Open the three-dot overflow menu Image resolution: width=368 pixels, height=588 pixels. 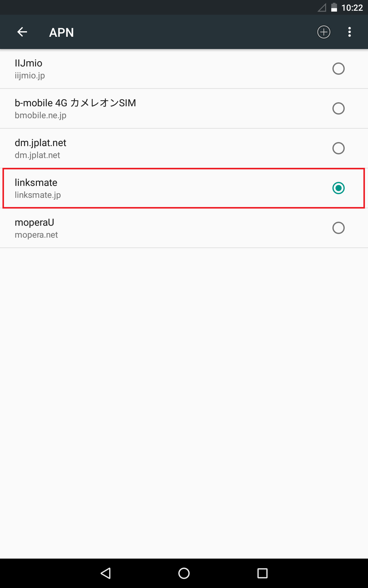coord(349,32)
